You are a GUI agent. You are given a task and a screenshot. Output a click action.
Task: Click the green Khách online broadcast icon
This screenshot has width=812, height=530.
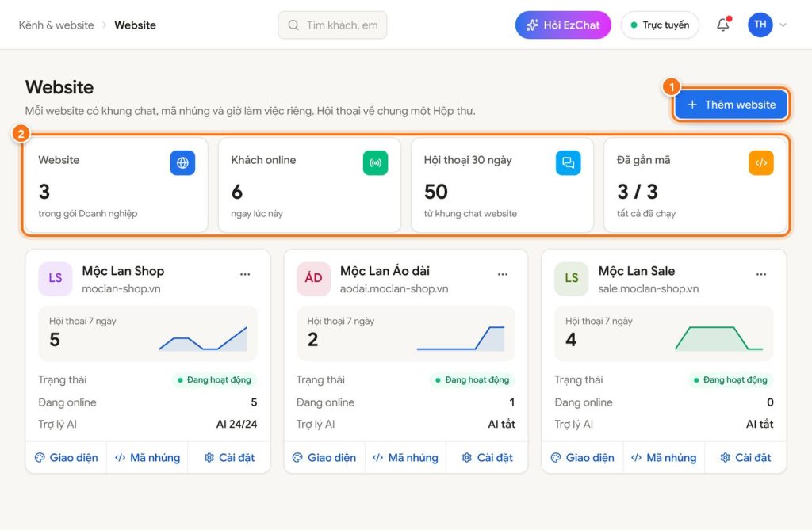(375, 163)
